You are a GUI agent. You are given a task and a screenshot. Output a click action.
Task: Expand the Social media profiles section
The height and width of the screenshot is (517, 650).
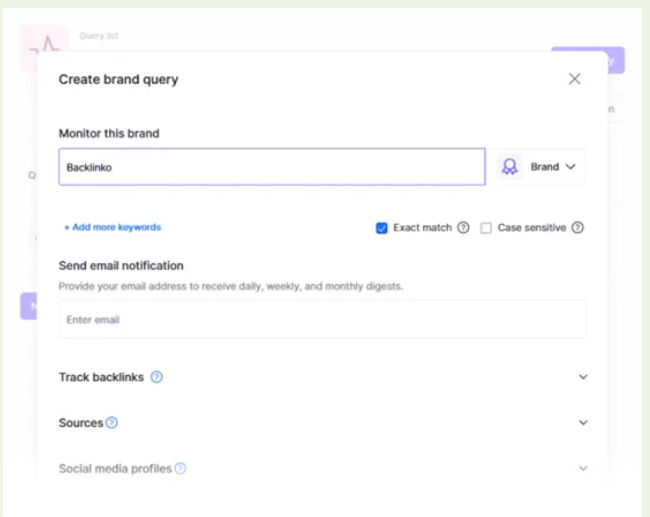[583, 468]
